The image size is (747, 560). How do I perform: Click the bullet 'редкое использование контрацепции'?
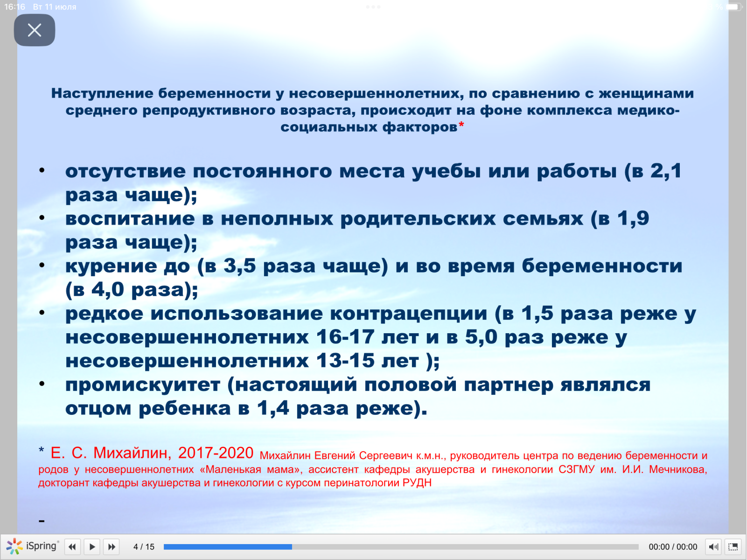click(380, 337)
